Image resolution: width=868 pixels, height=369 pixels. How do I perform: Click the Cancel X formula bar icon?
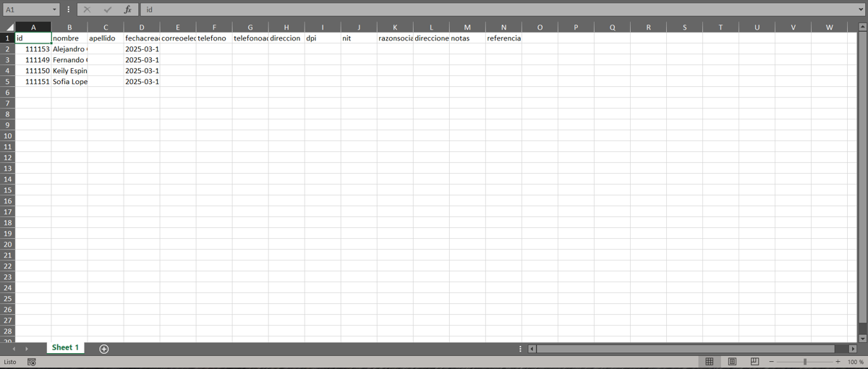pos(87,10)
